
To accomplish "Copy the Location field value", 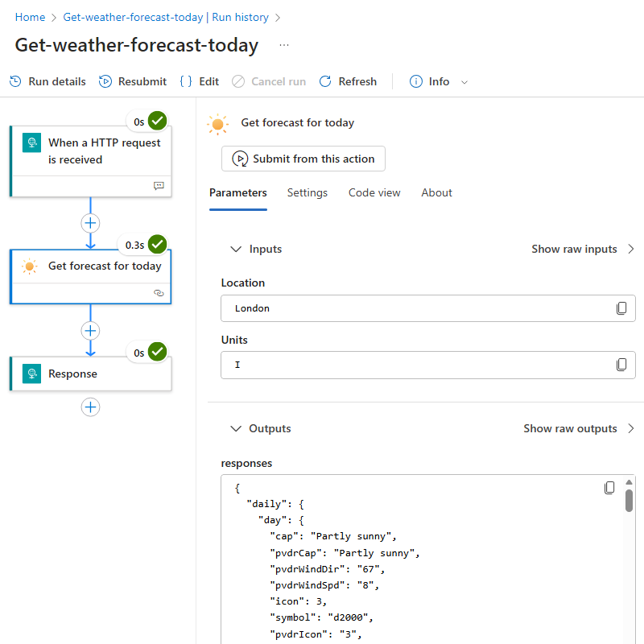I will pyautogui.click(x=621, y=308).
